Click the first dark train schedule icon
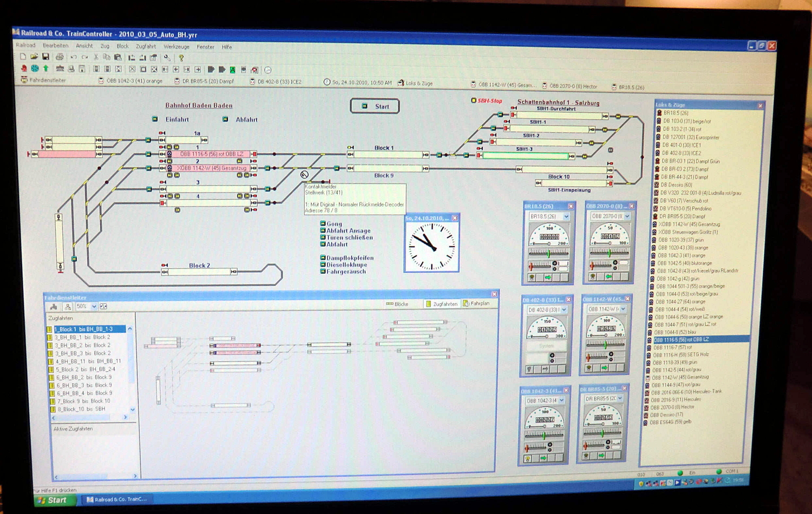The width and height of the screenshot is (812, 514). click(211, 69)
